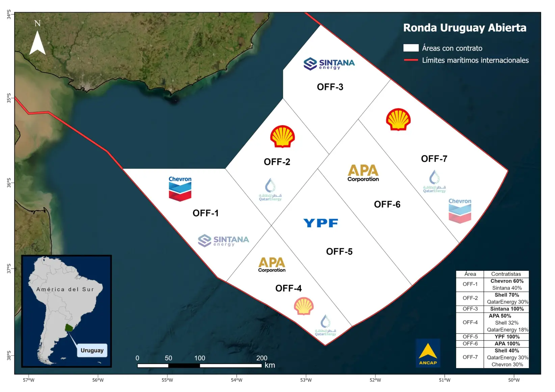The width and height of the screenshot is (555, 392).
Task: Click 'APA 100%' in the table
Action: pyautogui.click(x=507, y=344)
